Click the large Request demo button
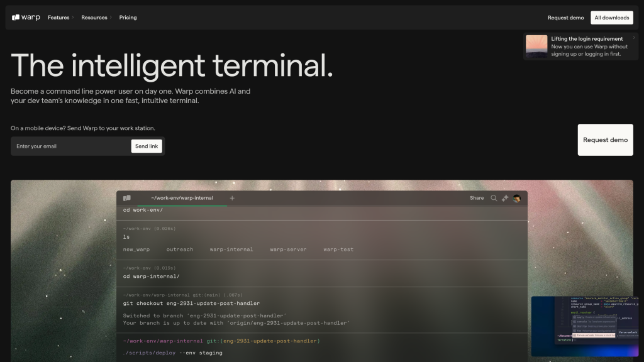Viewport: 644px width, 362px height. tap(605, 140)
